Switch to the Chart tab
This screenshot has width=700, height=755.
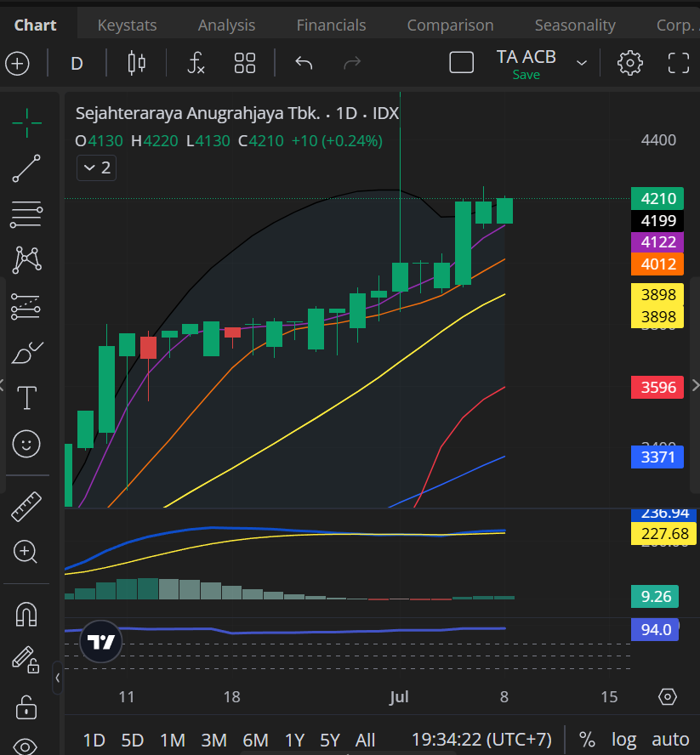35,25
